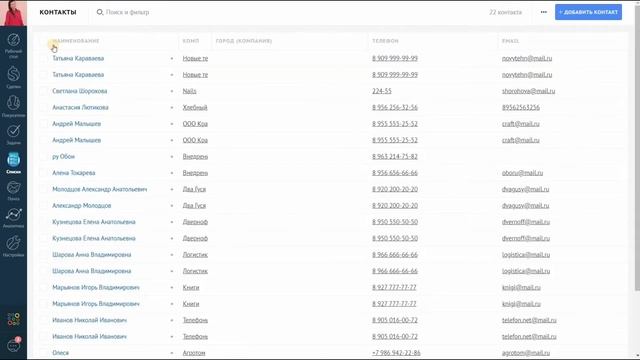Click phone number 8 956 656-66-66
The height and width of the screenshot is (360, 640).
coord(395,173)
